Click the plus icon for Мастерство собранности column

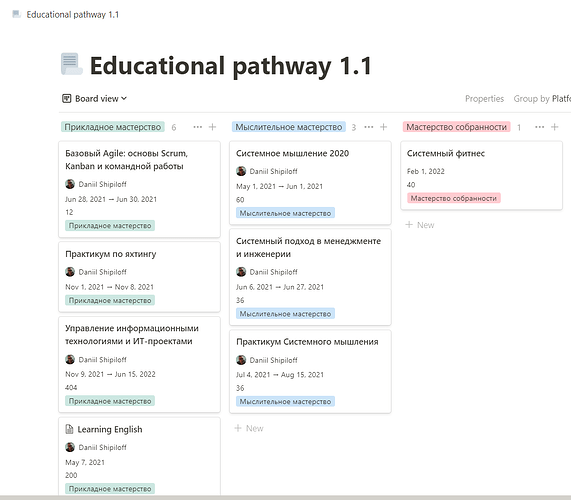pos(555,127)
